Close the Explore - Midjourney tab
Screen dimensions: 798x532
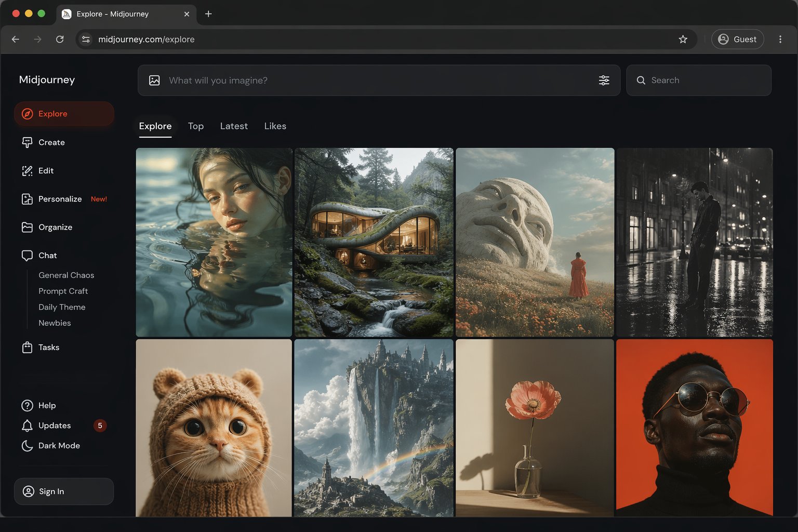click(x=187, y=14)
